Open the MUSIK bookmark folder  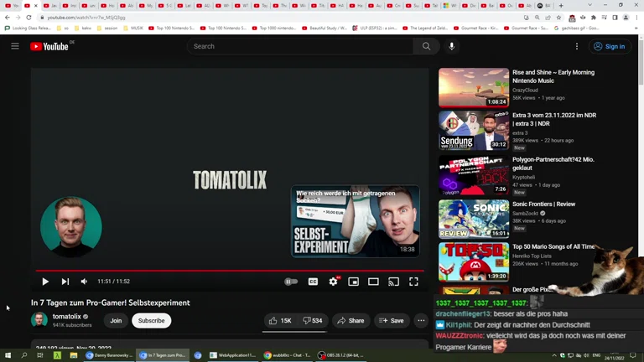point(133,28)
